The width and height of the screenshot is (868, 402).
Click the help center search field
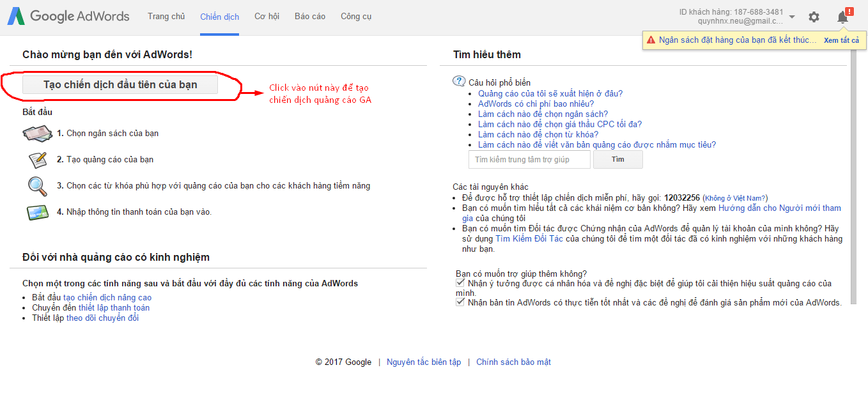tap(529, 160)
